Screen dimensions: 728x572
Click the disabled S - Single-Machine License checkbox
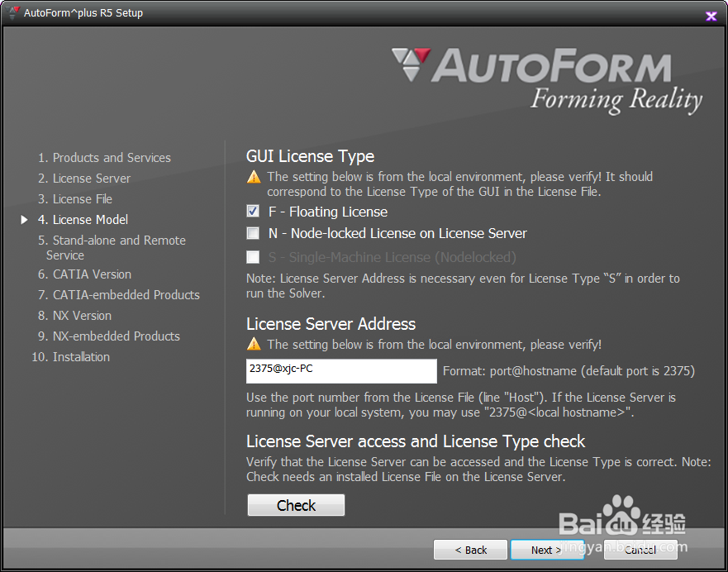[x=253, y=257]
